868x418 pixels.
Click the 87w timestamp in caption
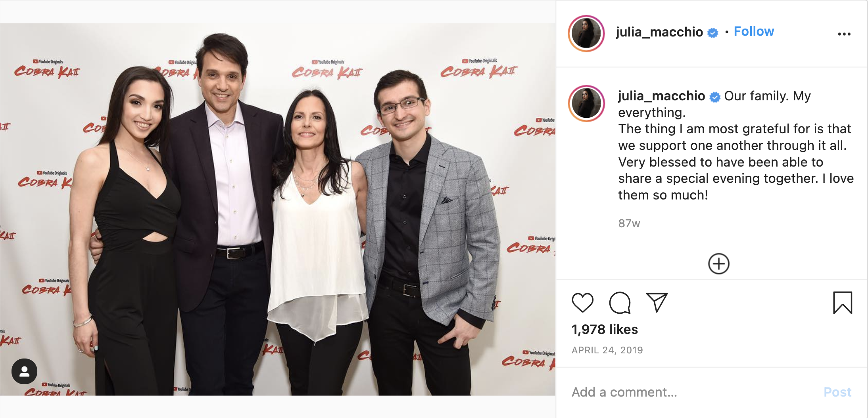629,224
